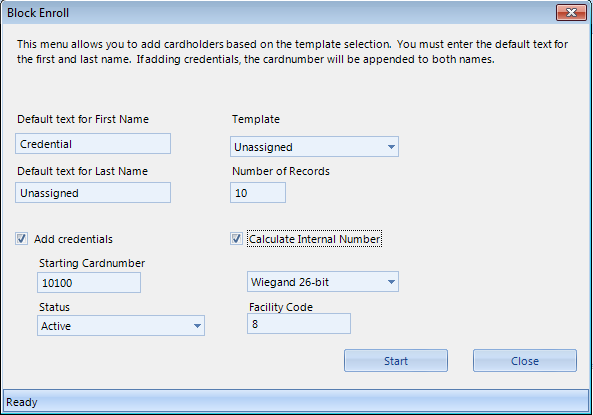Click the Starting Cardnumber field

click(89, 283)
